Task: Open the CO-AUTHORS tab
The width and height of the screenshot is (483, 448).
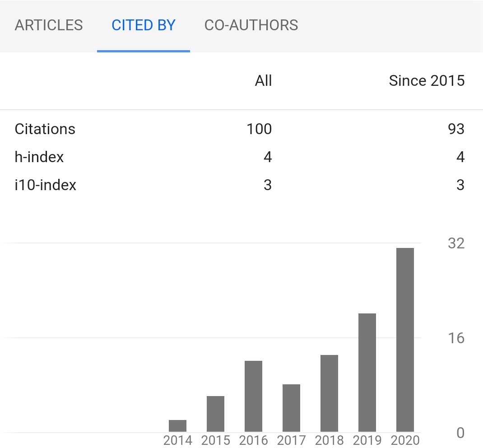Action: (x=251, y=25)
